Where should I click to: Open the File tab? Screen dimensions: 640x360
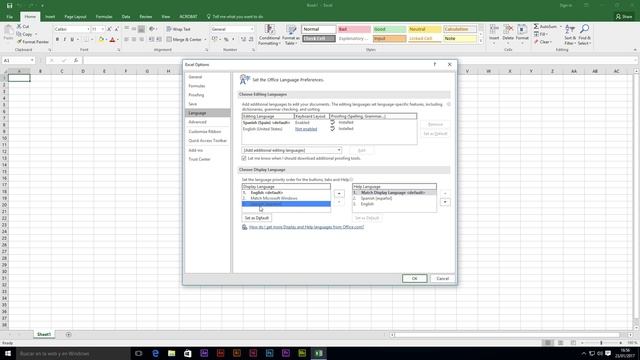(x=9, y=17)
